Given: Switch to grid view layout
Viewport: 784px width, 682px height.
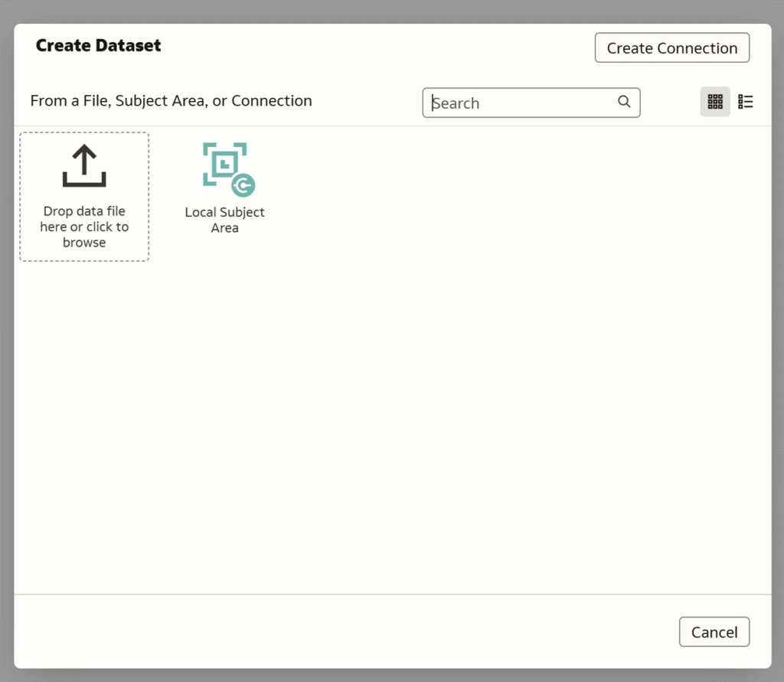Looking at the screenshot, I should coord(714,102).
